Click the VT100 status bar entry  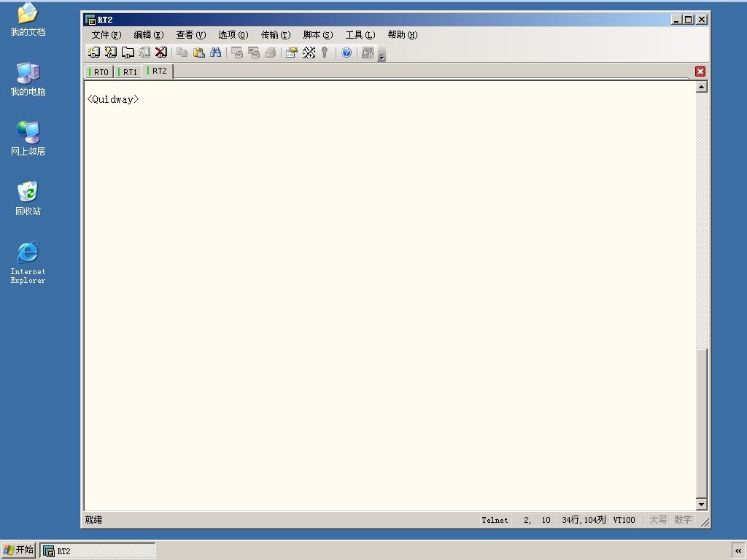[624, 520]
